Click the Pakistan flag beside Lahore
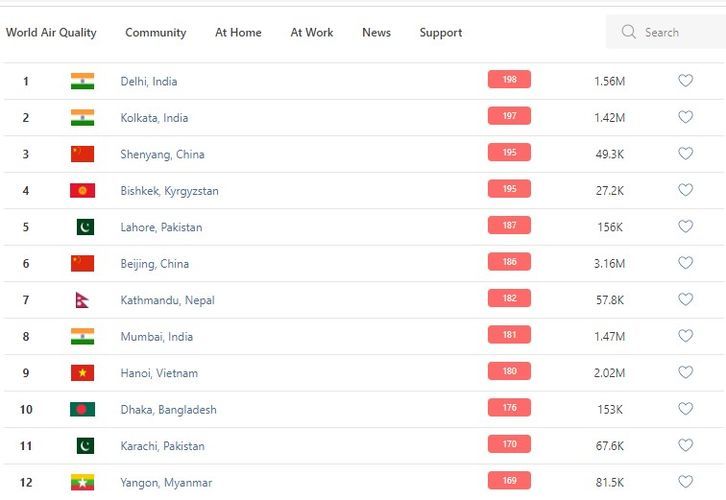 (x=84, y=227)
